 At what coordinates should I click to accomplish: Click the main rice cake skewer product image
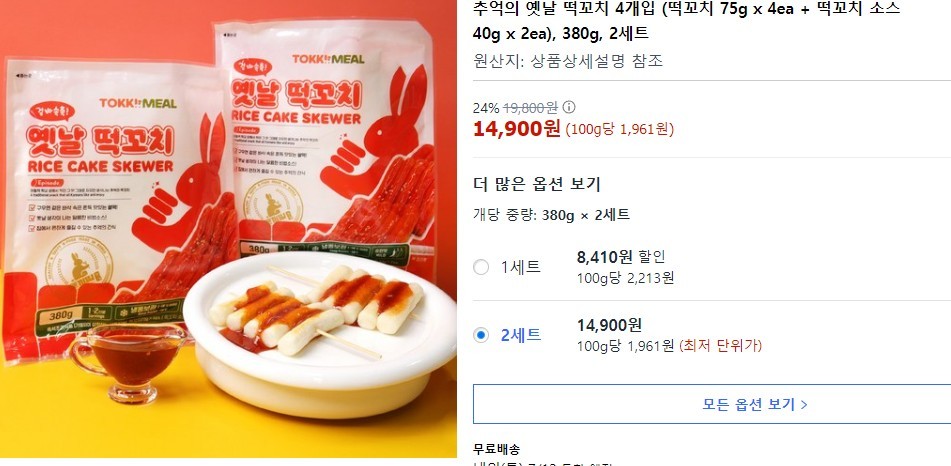click(x=228, y=229)
